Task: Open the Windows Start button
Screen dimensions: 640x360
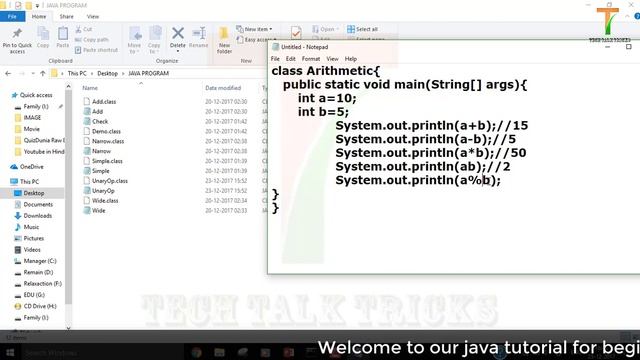Action: click(x=10, y=352)
